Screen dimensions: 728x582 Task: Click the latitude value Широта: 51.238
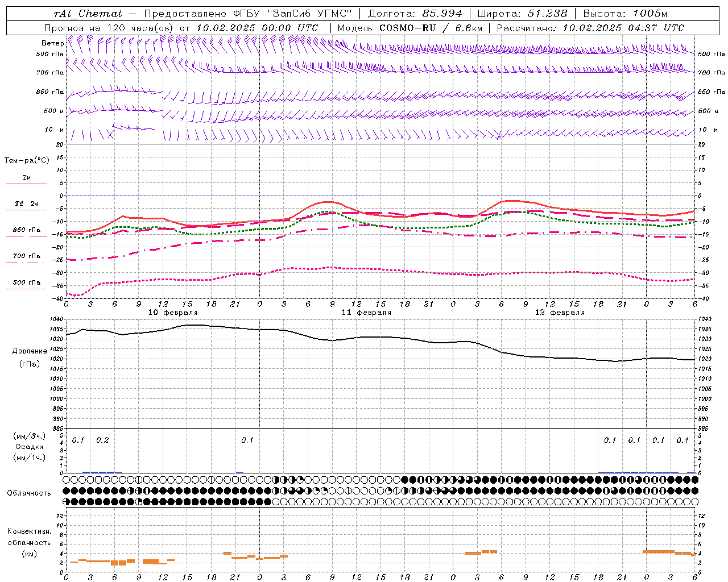[522, 14]
